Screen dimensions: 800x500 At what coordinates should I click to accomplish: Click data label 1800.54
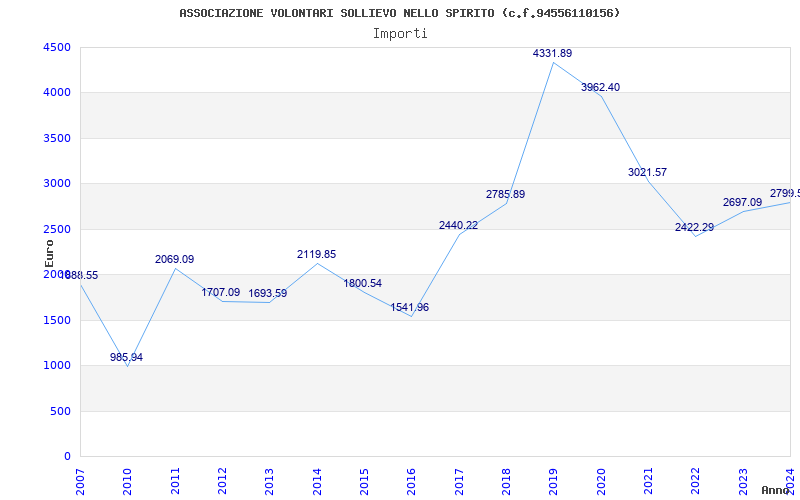point(362,283)
